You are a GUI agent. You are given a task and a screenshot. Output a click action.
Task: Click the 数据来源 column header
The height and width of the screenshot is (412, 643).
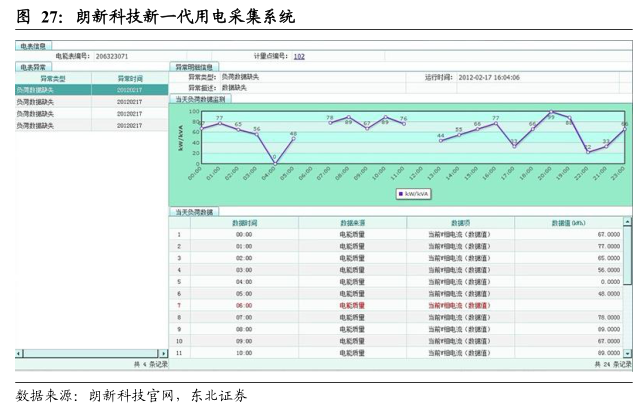352,222
